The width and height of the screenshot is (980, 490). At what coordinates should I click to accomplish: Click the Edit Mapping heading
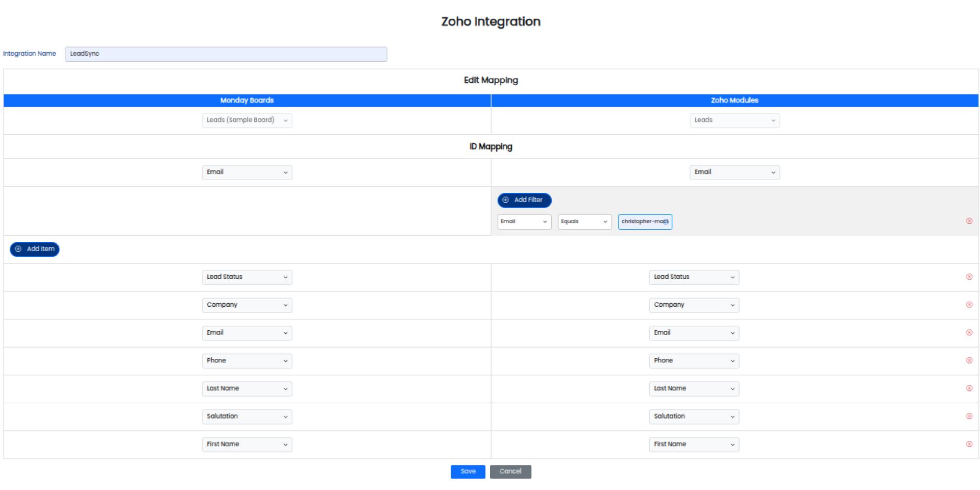pyautogui.click(x=491, y=80)
